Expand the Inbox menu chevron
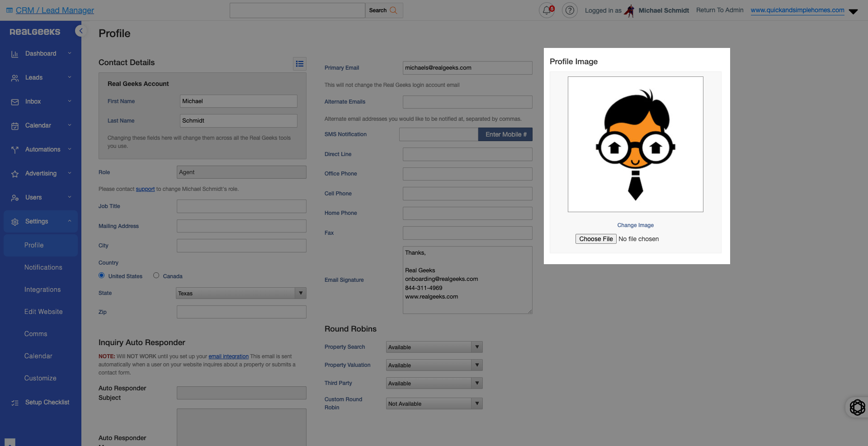 click(x=70, y=101)
